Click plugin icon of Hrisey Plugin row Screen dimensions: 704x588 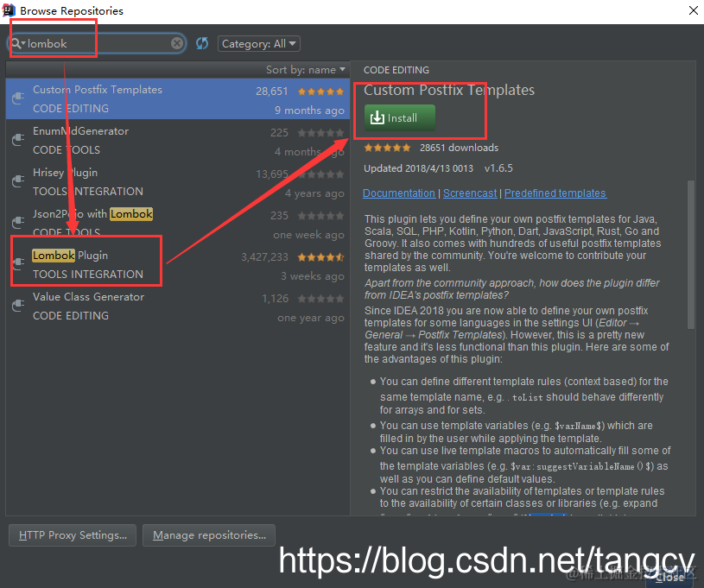pos(18,180)
